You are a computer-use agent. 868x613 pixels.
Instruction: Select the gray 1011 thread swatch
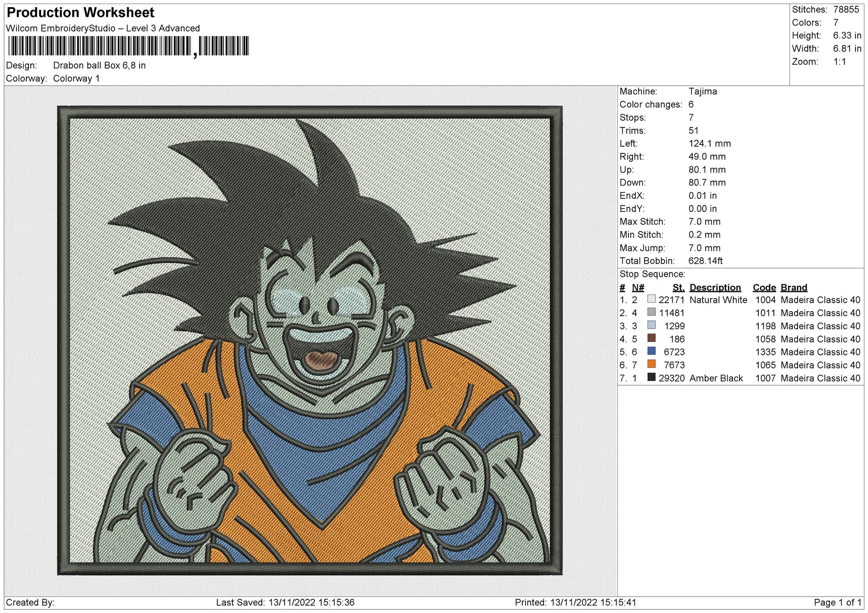pyautogui.click(x=651, y=312)
